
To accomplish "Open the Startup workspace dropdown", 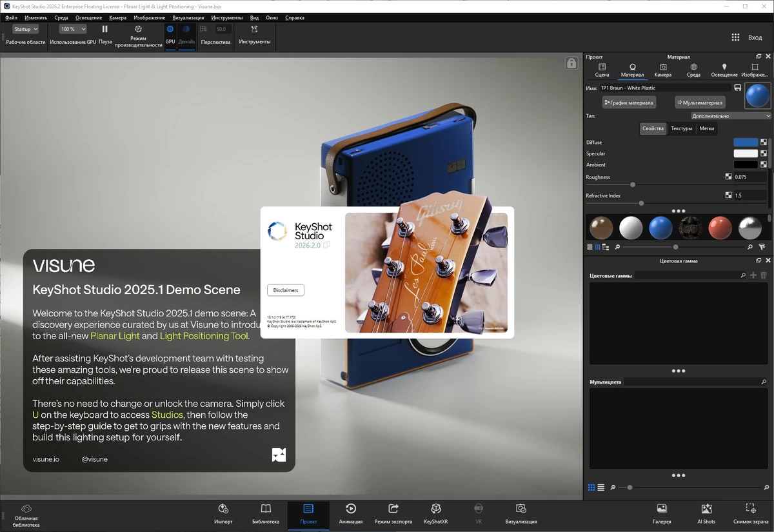I will (x=26, y=29).
